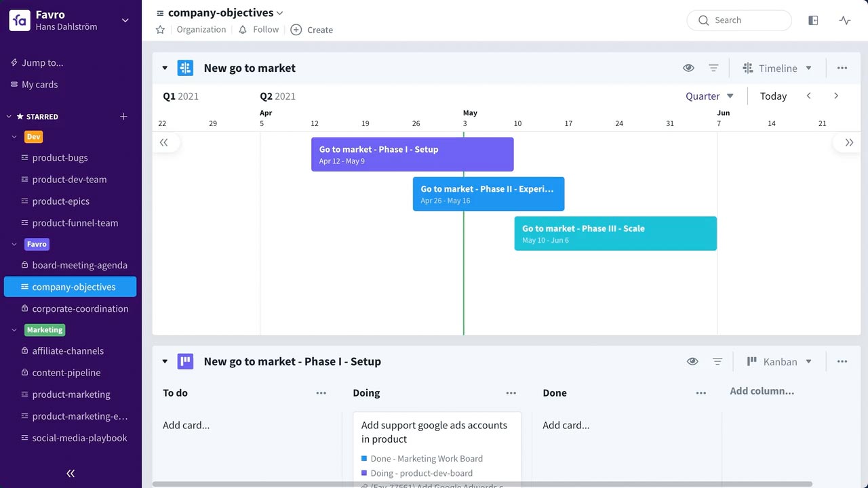
Task: Collapse the left sidebar
Action: (x=71, y=473)
